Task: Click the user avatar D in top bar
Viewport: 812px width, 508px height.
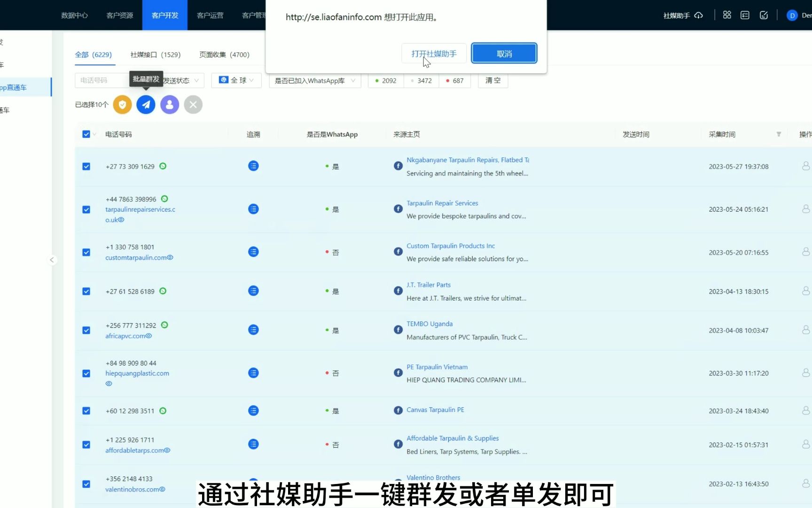Action: pos(792,16)
